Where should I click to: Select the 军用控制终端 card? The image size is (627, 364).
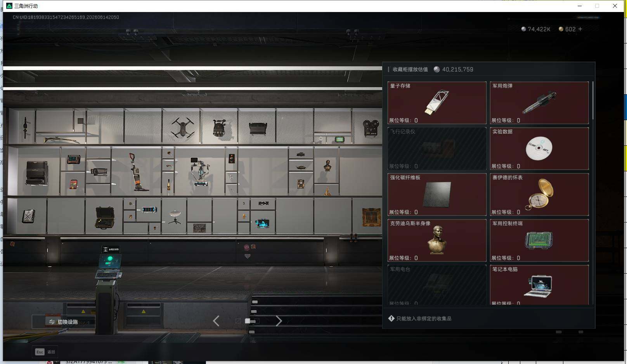(x=539, y=240)
